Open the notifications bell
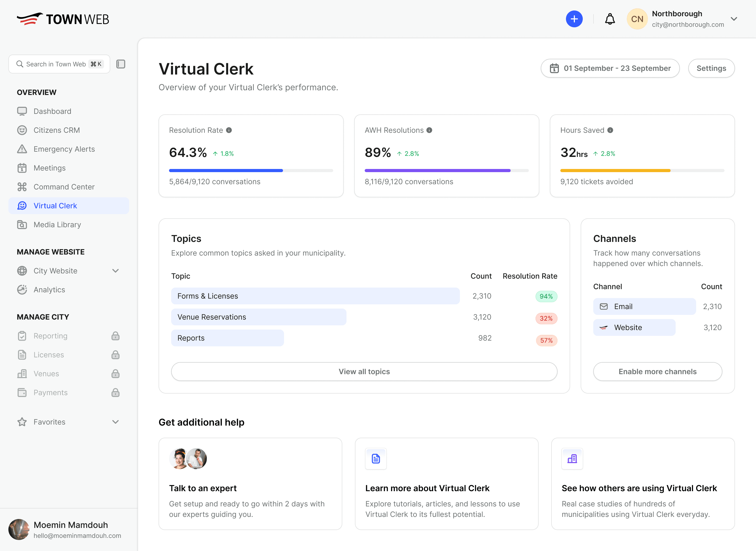 coord(610,19)
